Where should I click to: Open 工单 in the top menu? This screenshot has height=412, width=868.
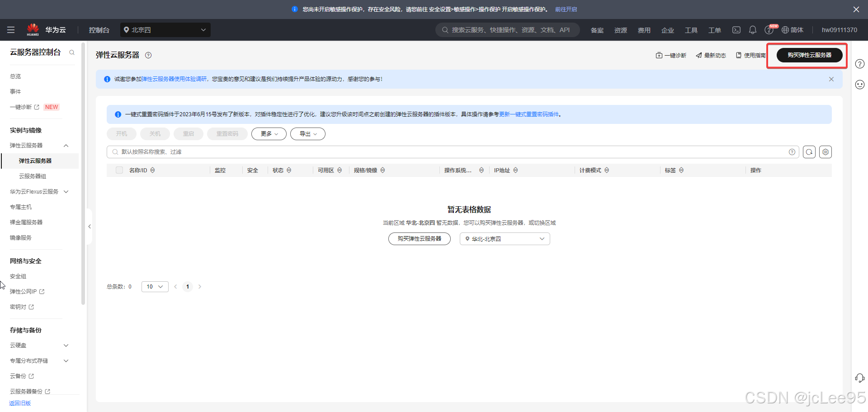[x=715, y=30]
